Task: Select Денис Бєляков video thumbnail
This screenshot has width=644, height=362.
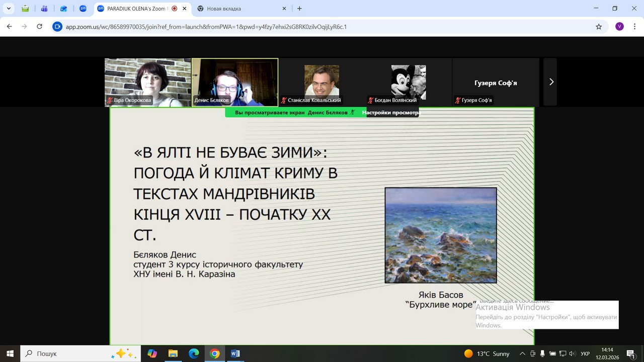Action: (x=235, y=82)
